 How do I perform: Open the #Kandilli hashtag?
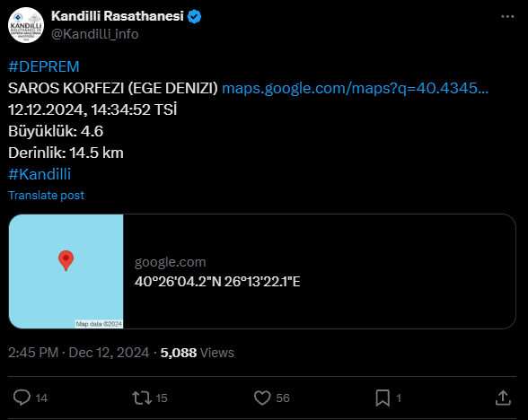[40, 174]
